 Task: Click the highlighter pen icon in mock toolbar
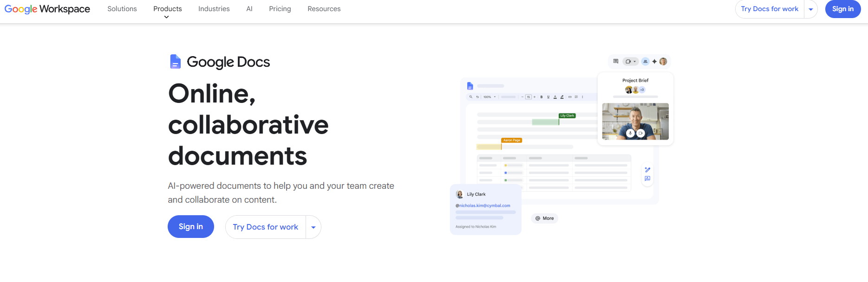click(562, 97)
